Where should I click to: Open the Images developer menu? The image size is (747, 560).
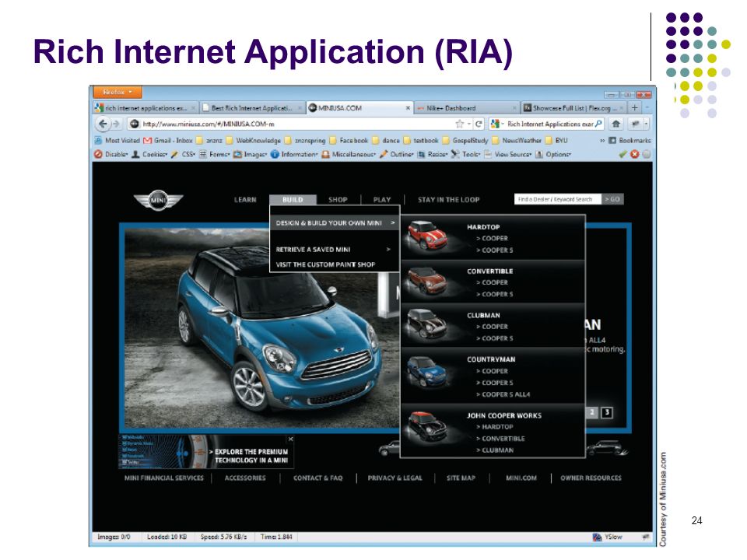coord(250,154)
